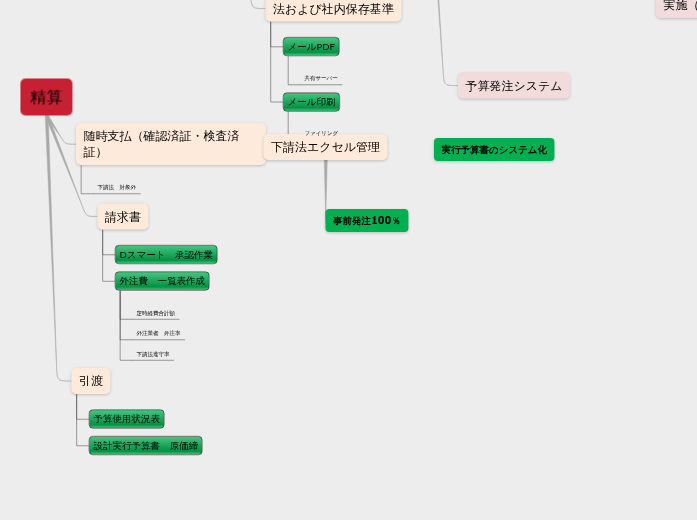Select the 外注業者 外注率 sub-item
Viewport: 697px width, 520px height.
click(x=158, y=333)
